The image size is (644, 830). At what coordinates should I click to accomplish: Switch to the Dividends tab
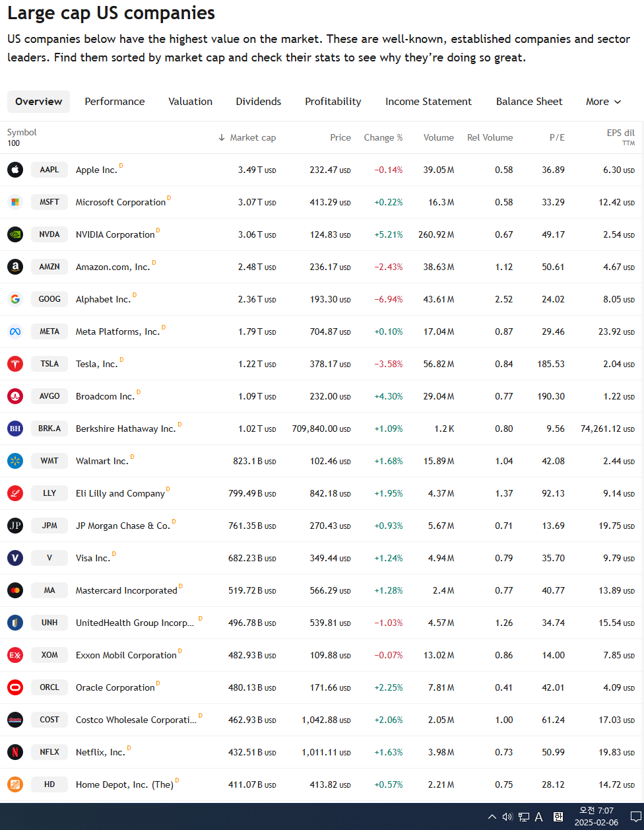coord(259,102)
